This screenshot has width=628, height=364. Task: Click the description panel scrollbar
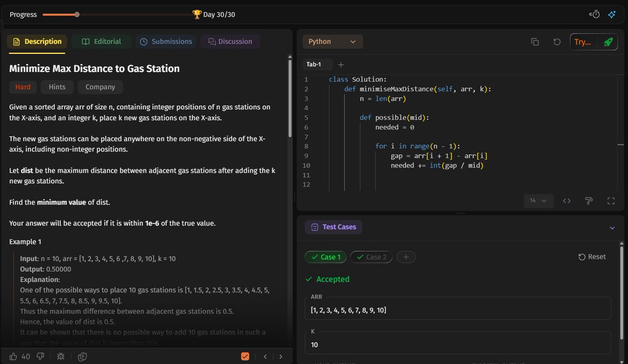290,98
